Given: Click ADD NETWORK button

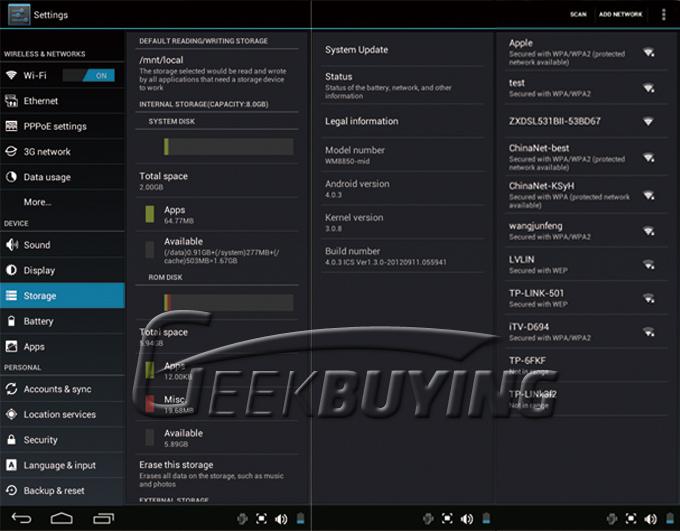Looking at the screenshot, I should [620, 14].
